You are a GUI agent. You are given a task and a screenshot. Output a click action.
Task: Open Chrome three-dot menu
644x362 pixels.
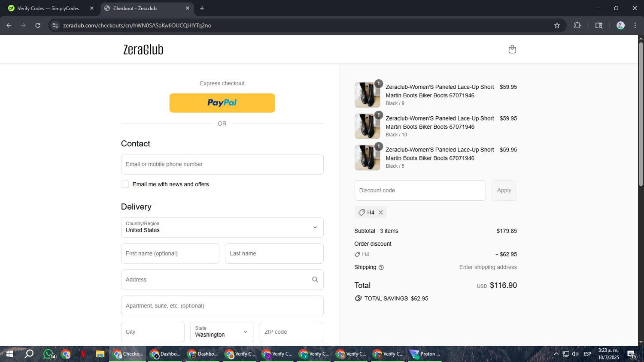pyautogui.click(x=635, y=25)
